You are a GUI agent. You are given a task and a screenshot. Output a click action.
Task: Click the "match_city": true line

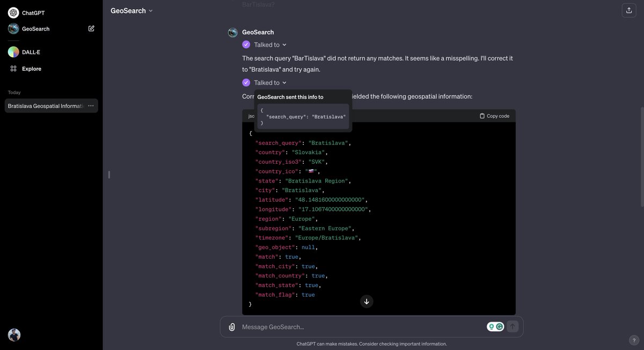(287, 266)
